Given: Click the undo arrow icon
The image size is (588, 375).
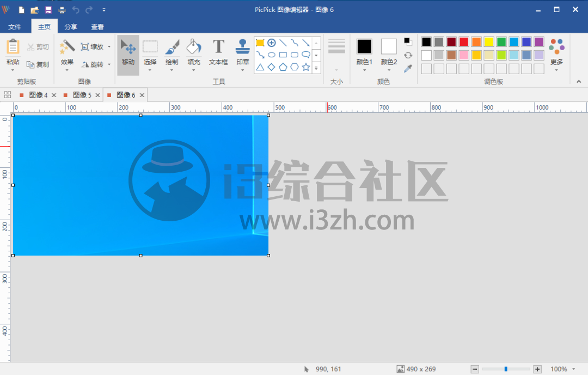Looking at the screenshot, I should [x=76, y=10].
